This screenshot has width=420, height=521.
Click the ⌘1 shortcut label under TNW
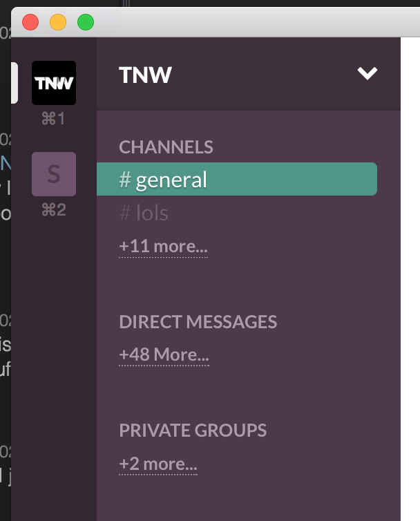click(53, 119)
